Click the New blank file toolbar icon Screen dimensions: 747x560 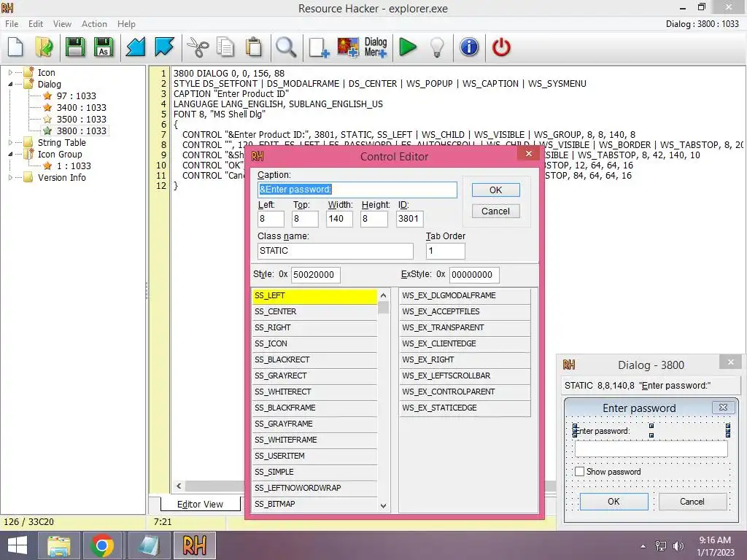click(x=16, y=47)
